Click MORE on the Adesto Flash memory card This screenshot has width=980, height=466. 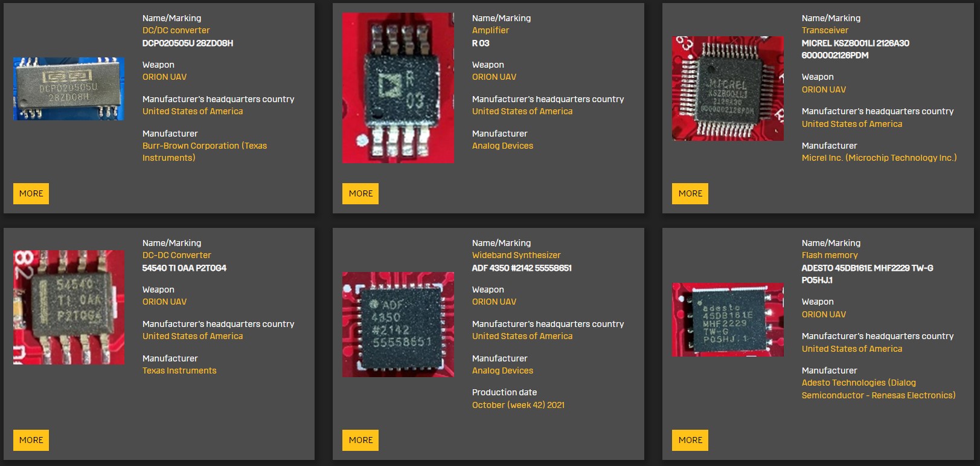tap(690, 440)
